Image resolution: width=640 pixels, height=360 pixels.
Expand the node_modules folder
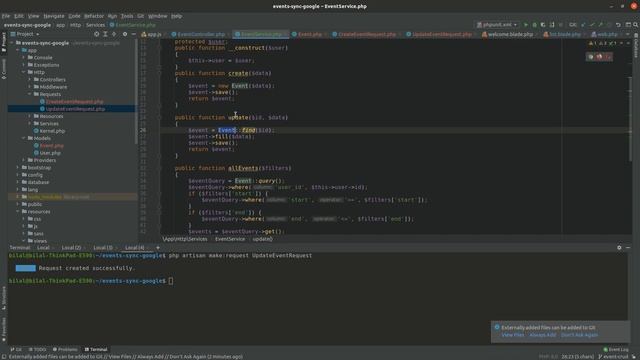point(18,197)
